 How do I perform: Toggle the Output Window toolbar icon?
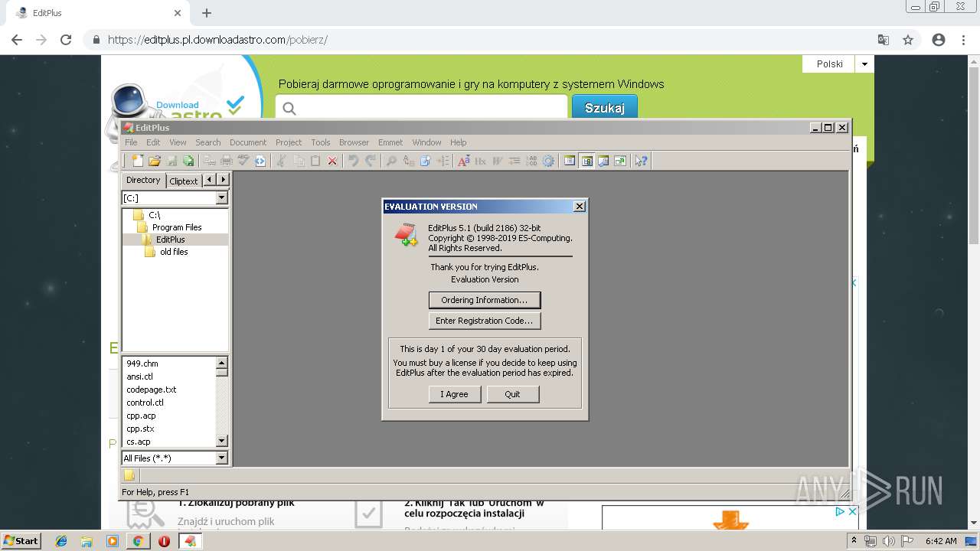(x=603, y=161)
